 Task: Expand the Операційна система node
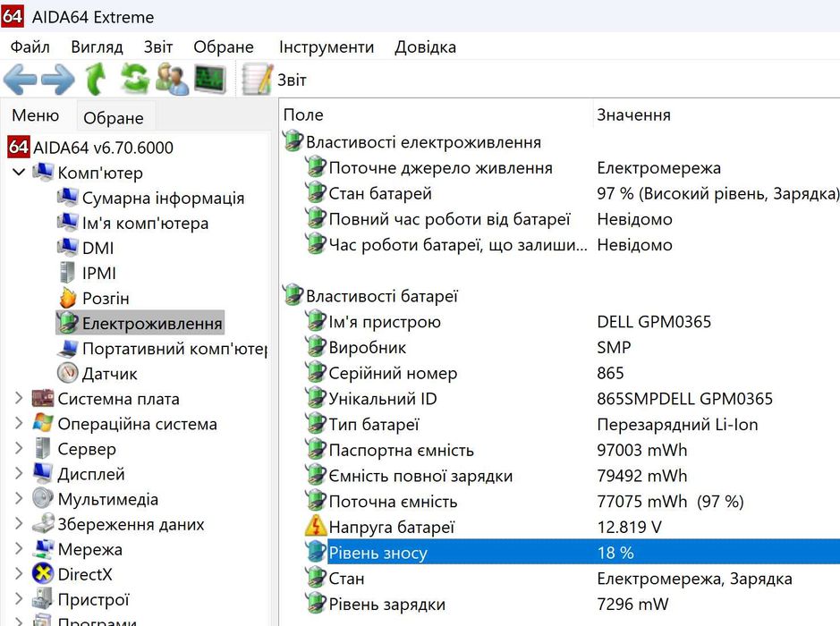[19, 423]
